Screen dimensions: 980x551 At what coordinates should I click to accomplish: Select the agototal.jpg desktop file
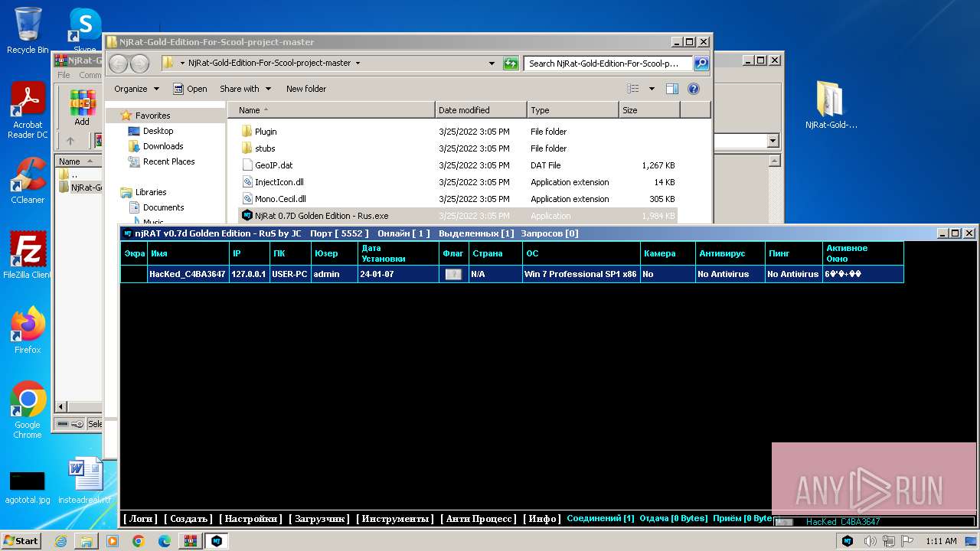(x=28, y=487)
